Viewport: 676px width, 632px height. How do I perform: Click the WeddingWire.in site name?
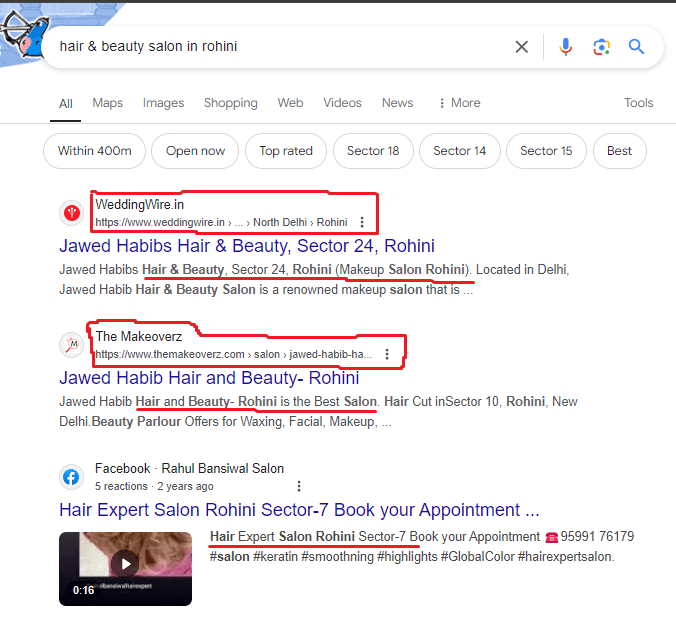(x=140, y=205)
